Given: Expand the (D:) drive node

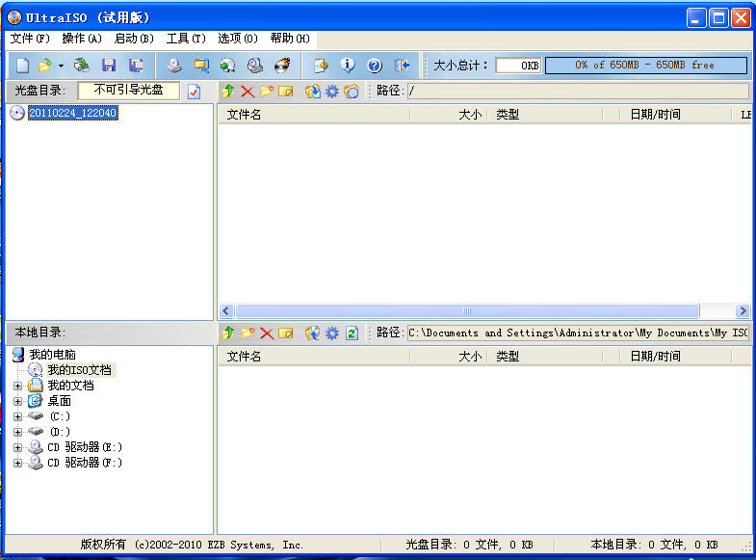Looking at the screenshot, I should coord(18,432).
